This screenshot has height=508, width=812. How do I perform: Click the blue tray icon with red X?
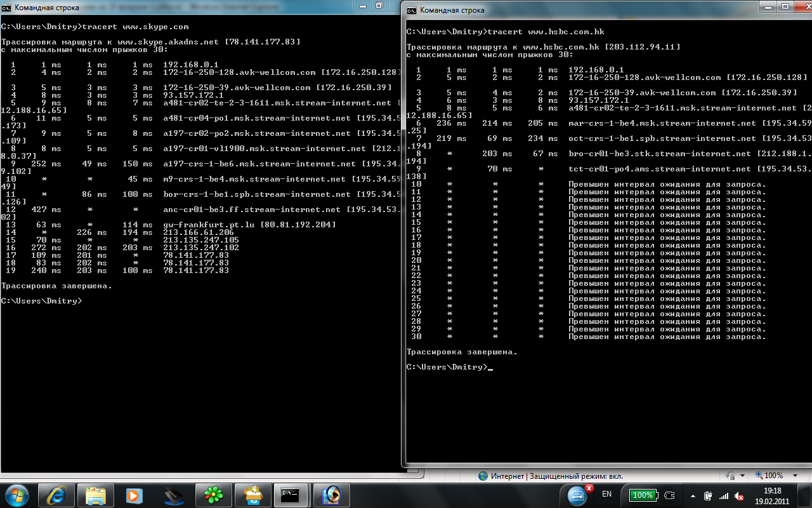[579, 494]
